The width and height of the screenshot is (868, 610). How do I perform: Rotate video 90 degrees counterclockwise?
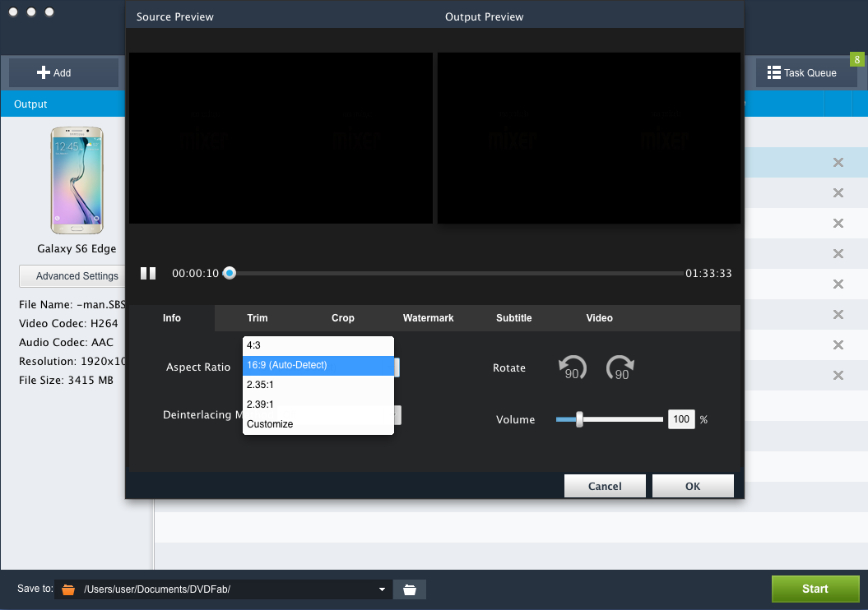click(x=572, y=368)
